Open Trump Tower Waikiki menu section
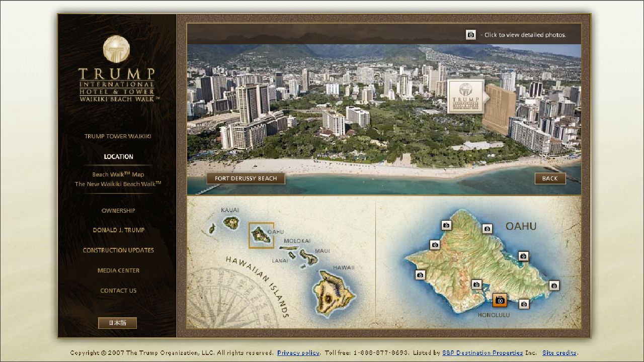This screenshot has width=644, height=362. [118, 136]
